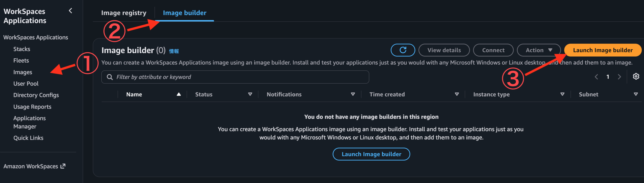This screenshot has width=644, height=183.
Task: Sort the Notifications column
Action: [x=353, y=94]
